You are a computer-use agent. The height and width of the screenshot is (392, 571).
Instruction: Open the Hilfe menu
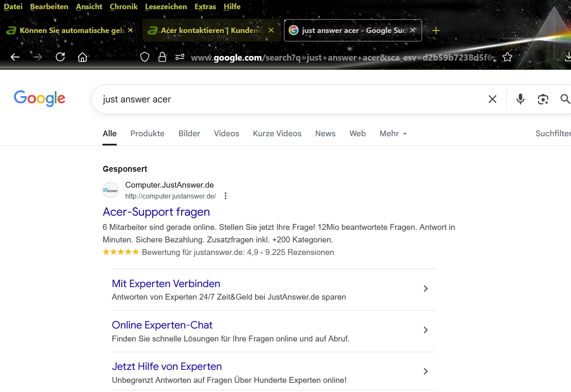(x=232, y=7)
